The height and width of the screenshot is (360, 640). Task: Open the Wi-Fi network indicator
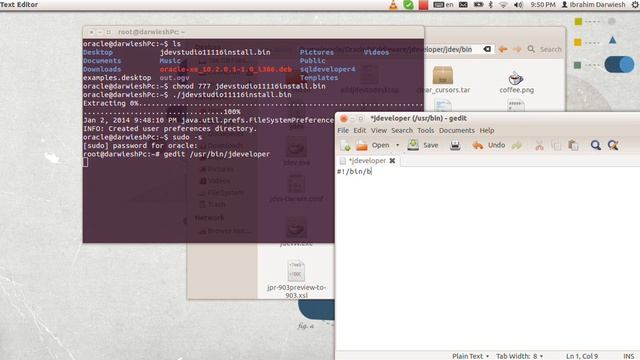coord(503,5)
